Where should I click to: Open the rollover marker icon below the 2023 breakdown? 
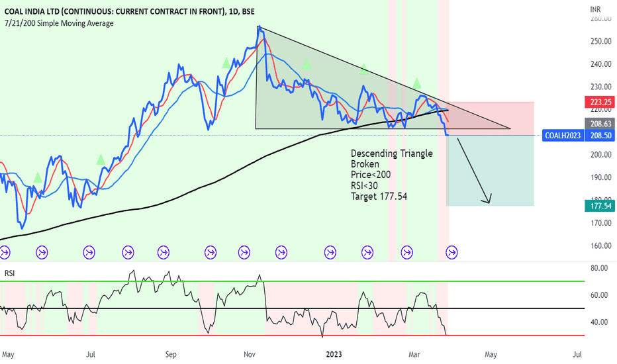[x=451, y=252]
